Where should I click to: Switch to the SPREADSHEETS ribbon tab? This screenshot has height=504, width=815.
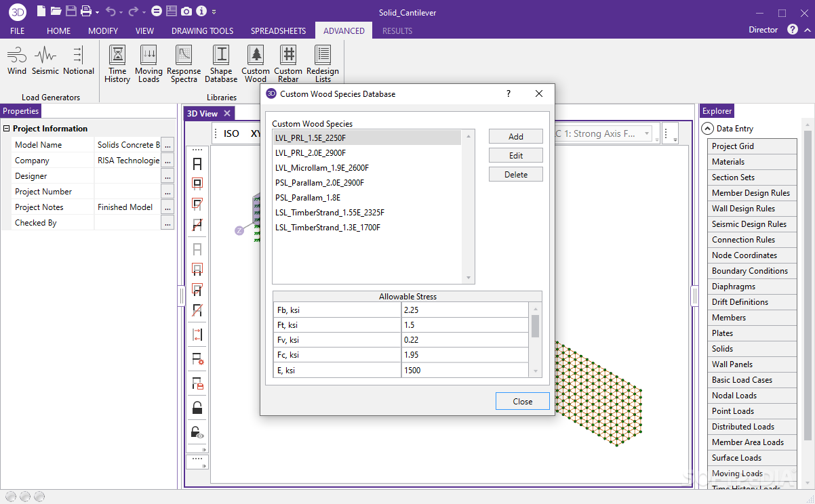(x=279, y=30)
